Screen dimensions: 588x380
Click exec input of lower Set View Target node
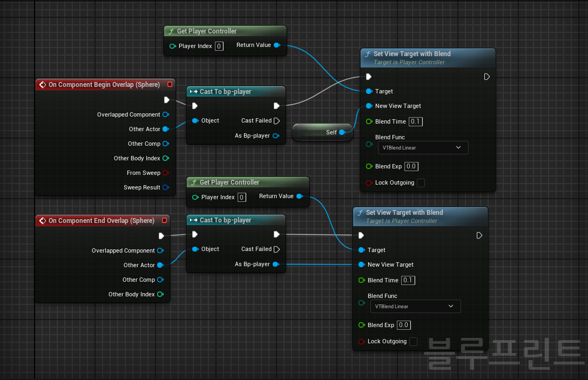click(x=361, y=235)
